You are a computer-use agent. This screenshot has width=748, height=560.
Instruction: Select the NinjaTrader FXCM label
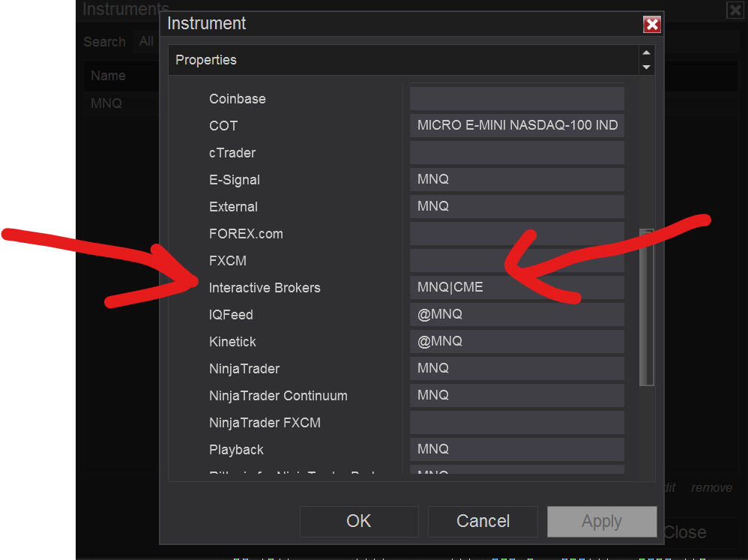[265, 423]
